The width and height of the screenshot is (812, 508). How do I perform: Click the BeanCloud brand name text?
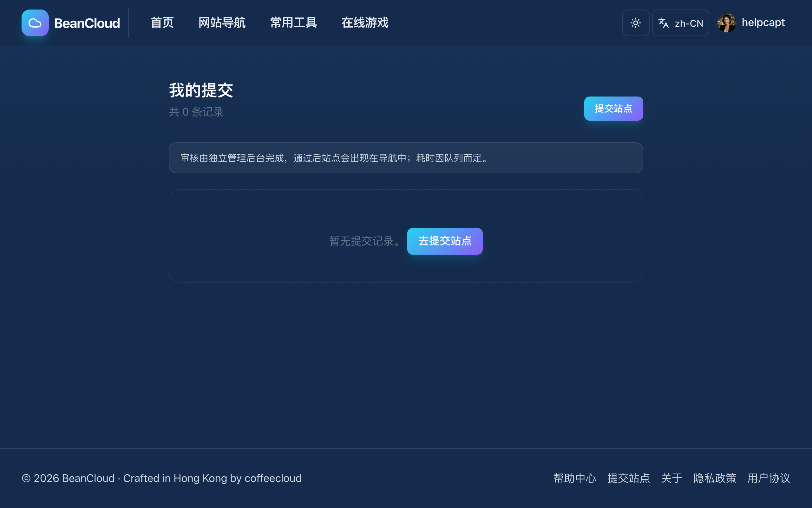[87, 23]
